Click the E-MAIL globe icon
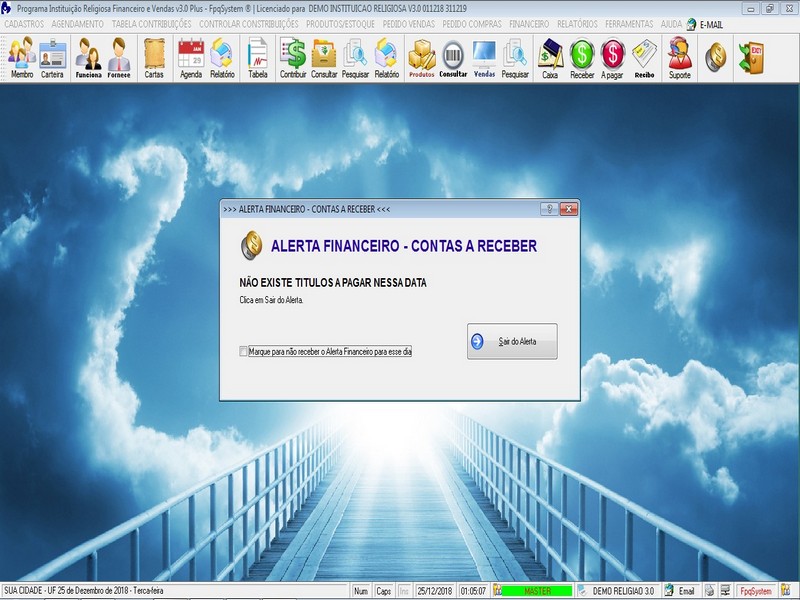 click(x=691, y=24)
